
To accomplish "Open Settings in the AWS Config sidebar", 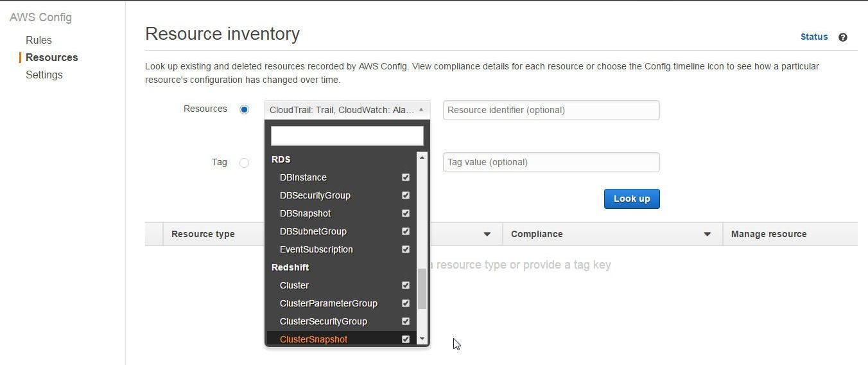I will 44,75.
